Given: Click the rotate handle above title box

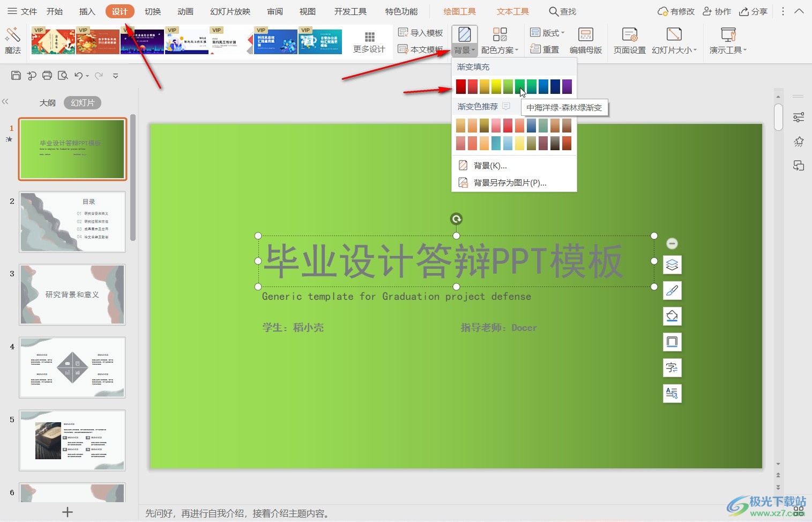Looking at the screenshot, I should coord(456,219).
